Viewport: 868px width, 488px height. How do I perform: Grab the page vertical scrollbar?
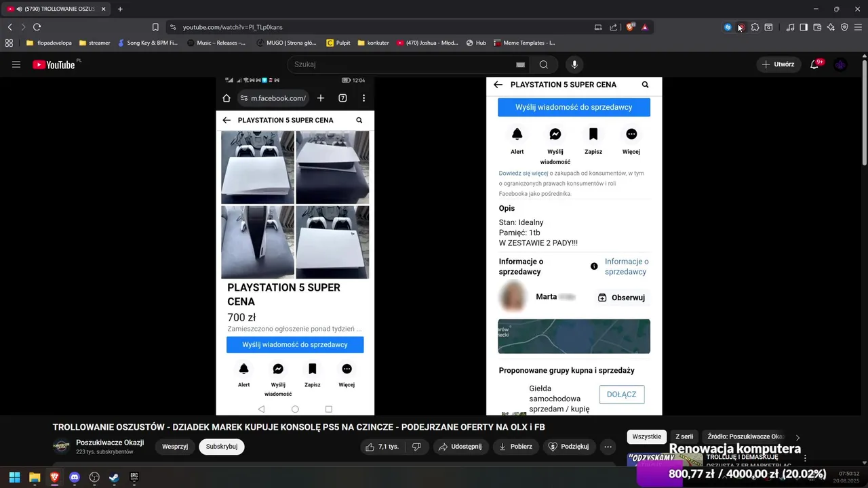point(864,112)
